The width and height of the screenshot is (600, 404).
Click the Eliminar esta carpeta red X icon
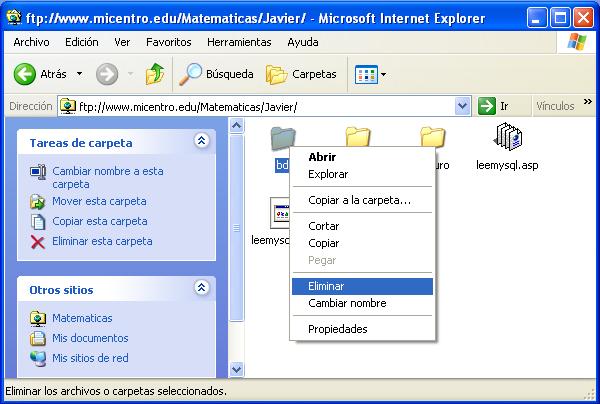pyautogui.click(x=38, y=241)
